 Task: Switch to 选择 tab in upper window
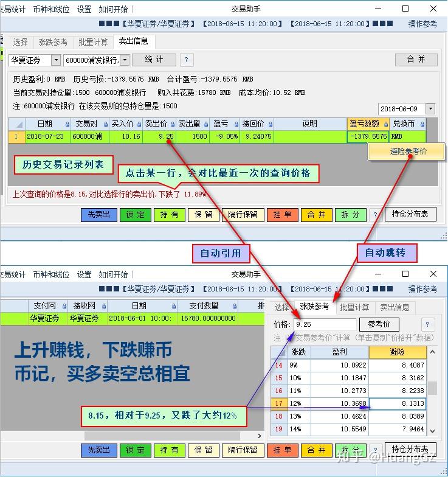click(x=21, y=42)
